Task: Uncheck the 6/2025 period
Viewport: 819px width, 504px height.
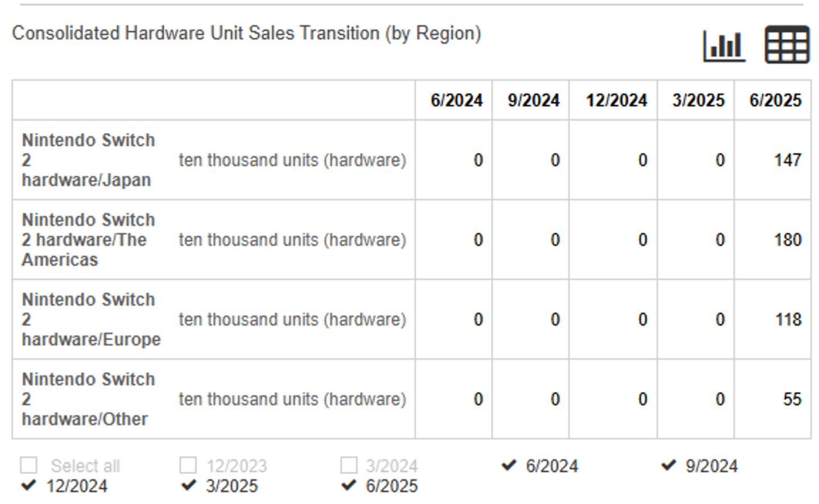Action: point(349,486)
